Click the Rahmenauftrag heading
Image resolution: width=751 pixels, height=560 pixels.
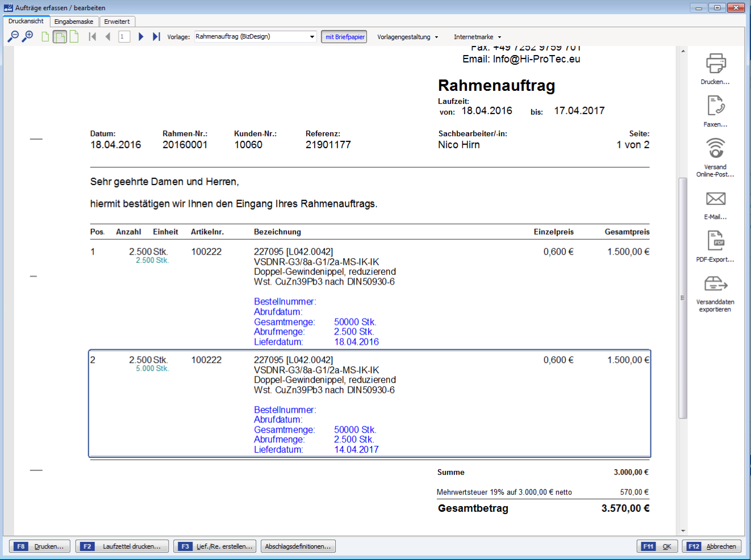(497, 86)
